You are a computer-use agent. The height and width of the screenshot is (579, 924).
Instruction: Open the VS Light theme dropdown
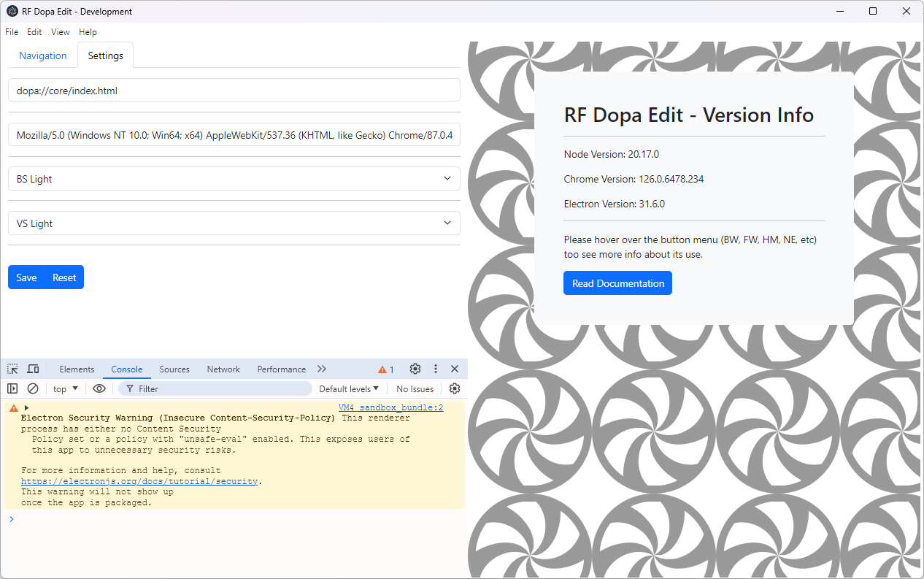tap(234, 223)
